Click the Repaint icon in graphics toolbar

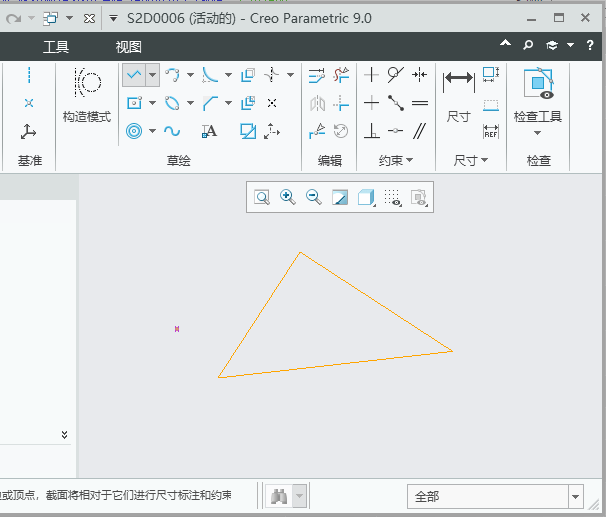coord(340,197)
